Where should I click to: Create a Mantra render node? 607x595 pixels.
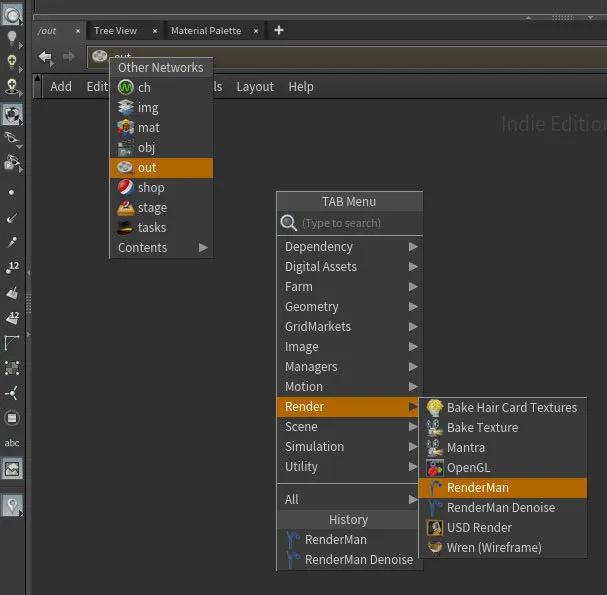503,448
